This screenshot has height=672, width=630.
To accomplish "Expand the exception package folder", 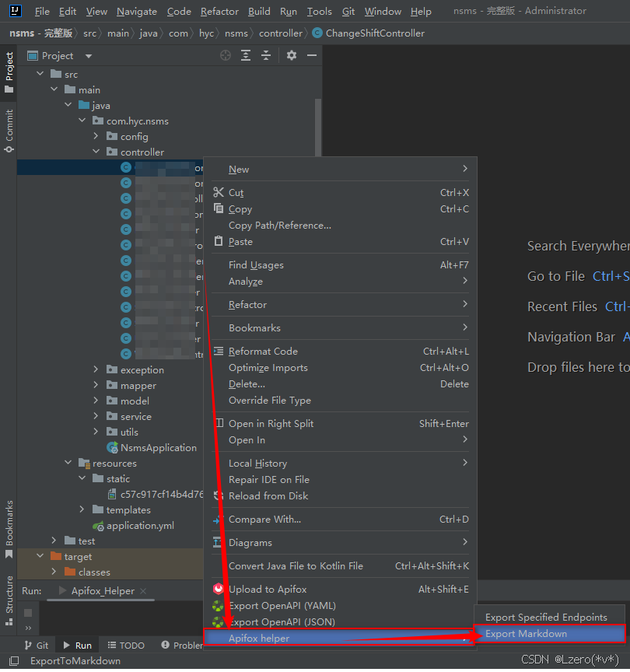I will pyautogui.click(x=95, y=369).
